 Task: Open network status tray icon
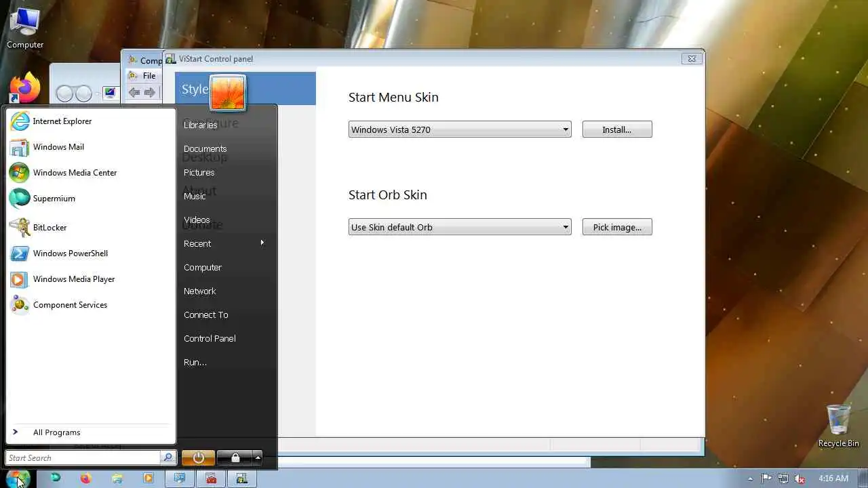point(783,479)
